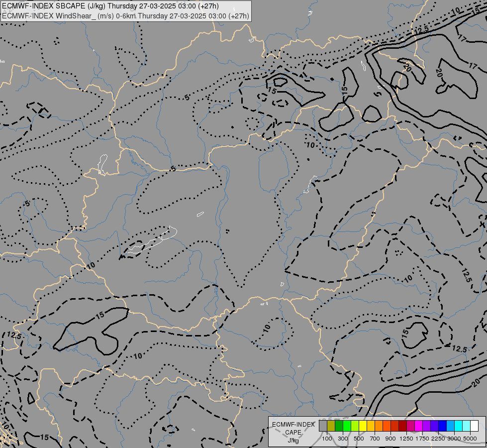Viewport: 487px width, 448px height.
Task: Pick the orange-red swatch left of 900
Action: point(387,426)
